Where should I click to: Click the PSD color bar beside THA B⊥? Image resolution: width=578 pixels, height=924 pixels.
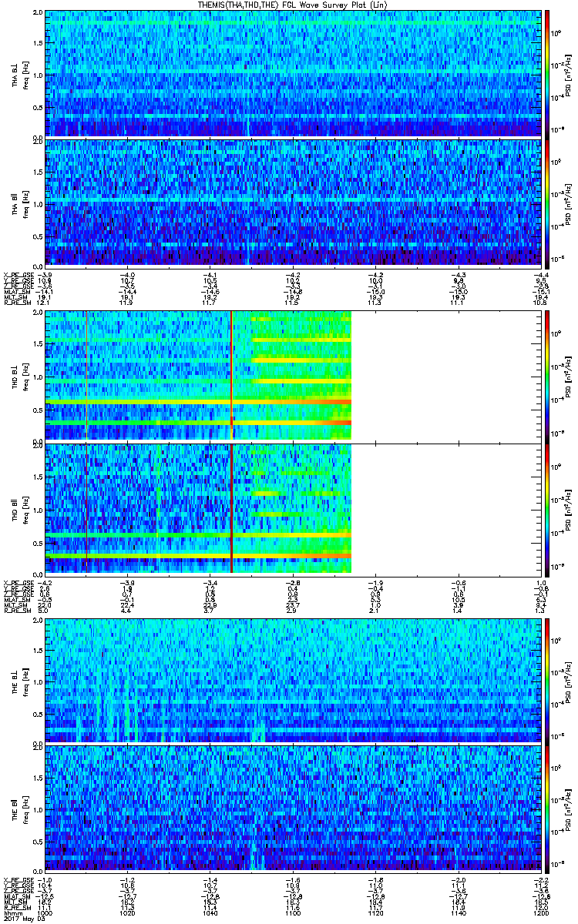pyautogui.click(x=548, y=74)
